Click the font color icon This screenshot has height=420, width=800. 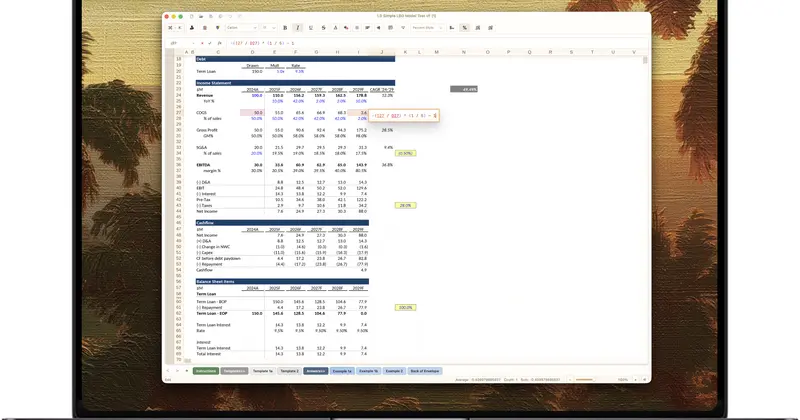point(335,28)
